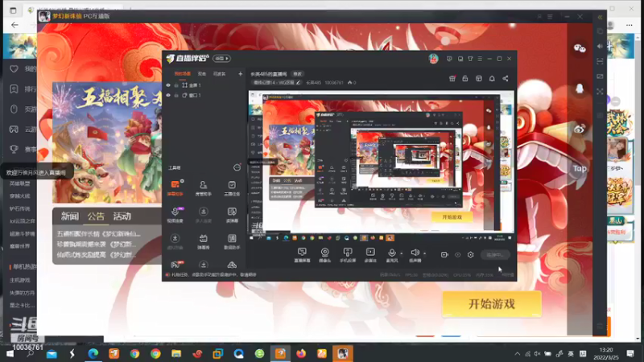Open the 主播任务 tool
The image size is (644, 362).
point(232,187)
